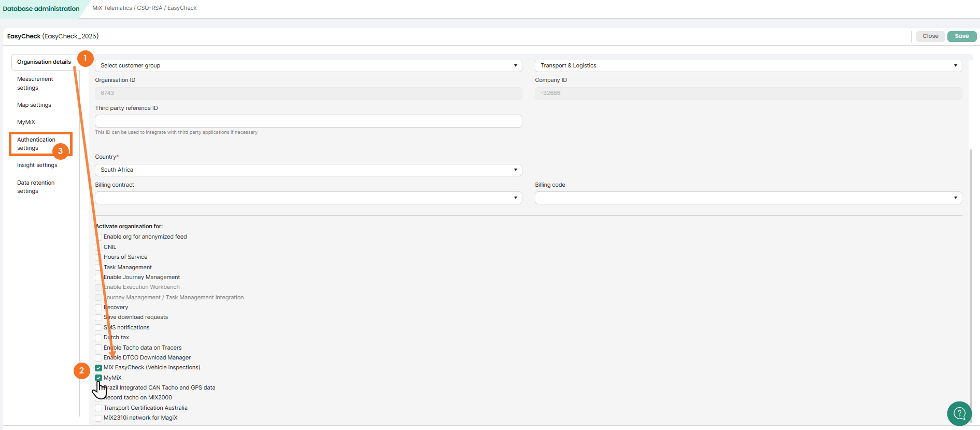Tick the SMS notifications checkbox
This screenshot has height=430, width=980.
[98, 328]
